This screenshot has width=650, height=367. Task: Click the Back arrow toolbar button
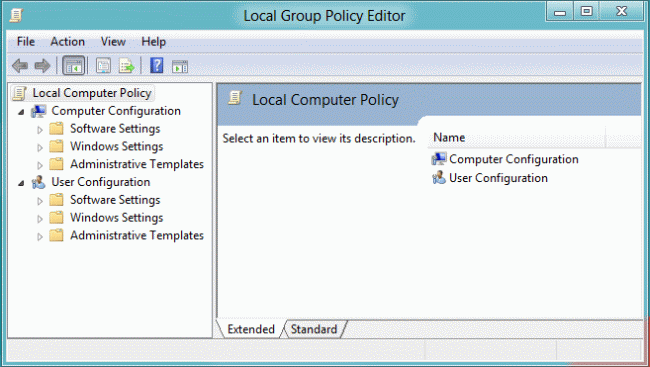pos(20,66)
